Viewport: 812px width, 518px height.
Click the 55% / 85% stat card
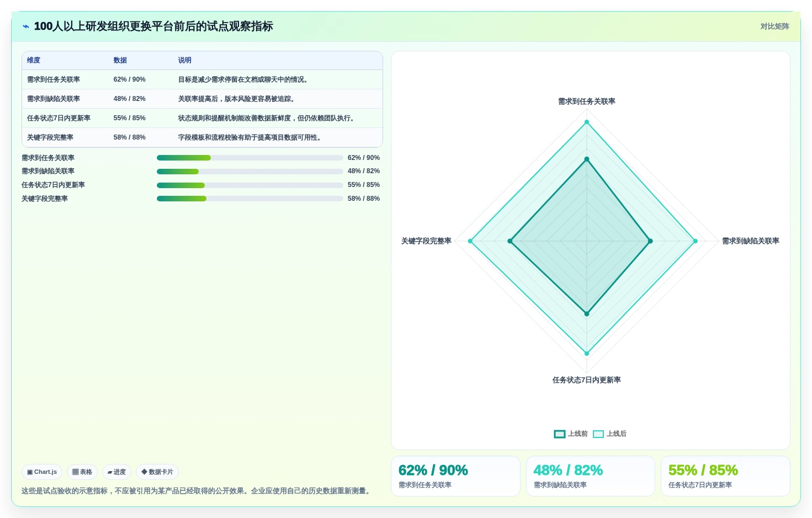click(725, 476)
